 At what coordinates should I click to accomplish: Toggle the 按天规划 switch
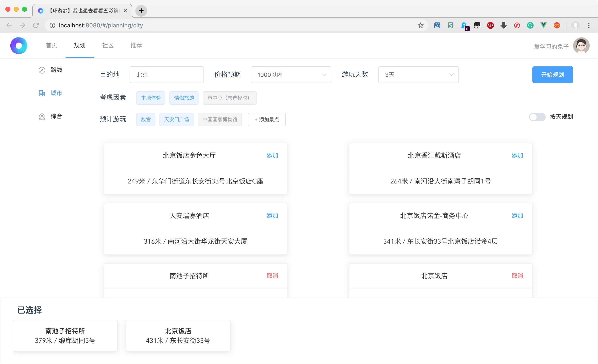[537, 117]
